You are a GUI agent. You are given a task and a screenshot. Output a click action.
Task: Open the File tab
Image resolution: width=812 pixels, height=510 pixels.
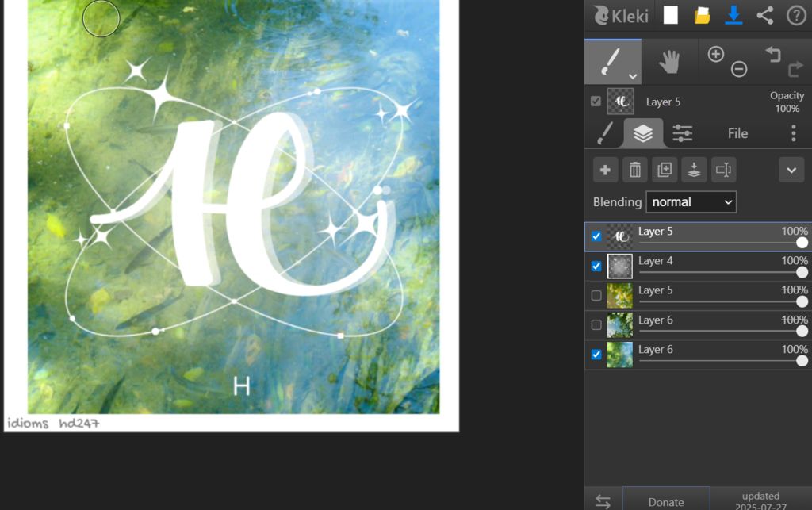737,133
